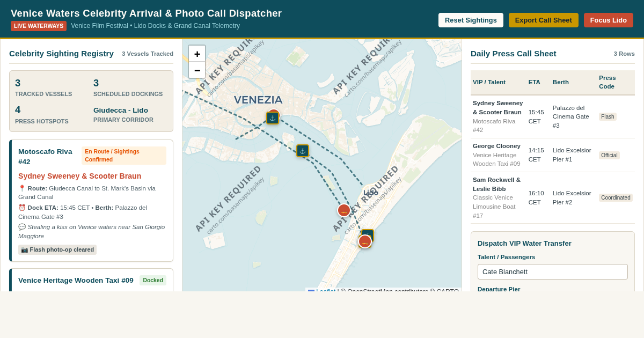Select George Clooney row in call sheet
This screenshot has width=644, height=338.
[x=553, y=155]
